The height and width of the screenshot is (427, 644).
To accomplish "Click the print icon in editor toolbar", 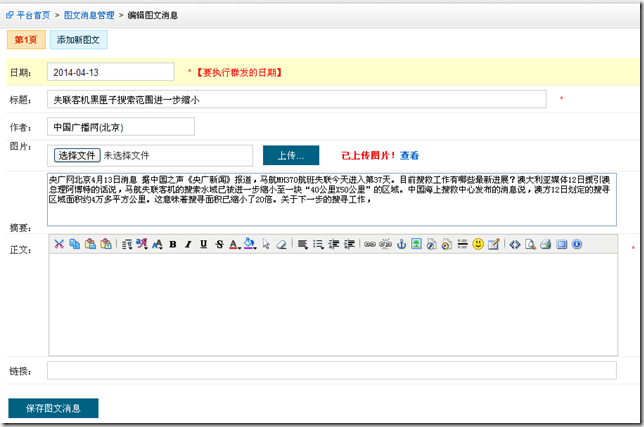I will click(545, 244).
